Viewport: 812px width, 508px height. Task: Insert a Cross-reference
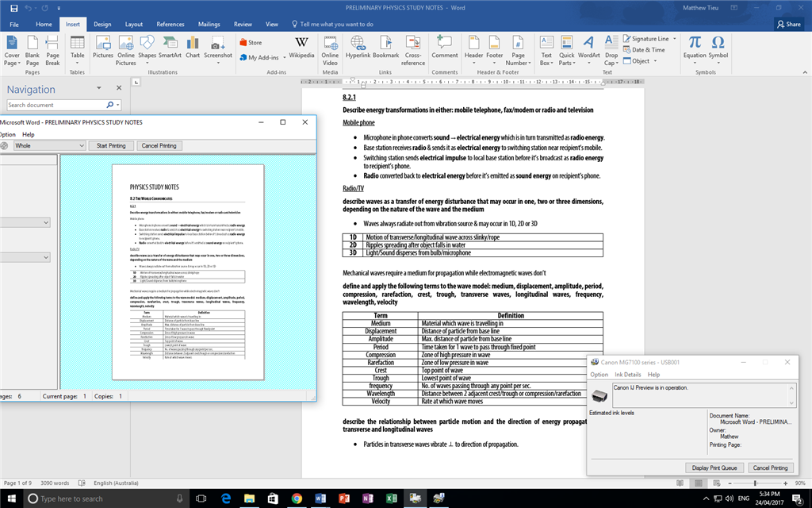pyautogui.click(x=412, y=50)
